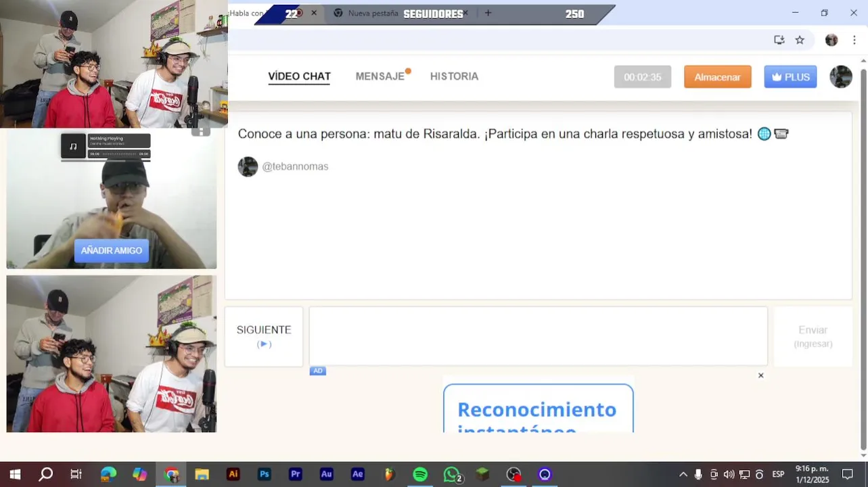The image size is (868, 487).
Task: Open Chrome three-dot menu
Action: [854, 40]
